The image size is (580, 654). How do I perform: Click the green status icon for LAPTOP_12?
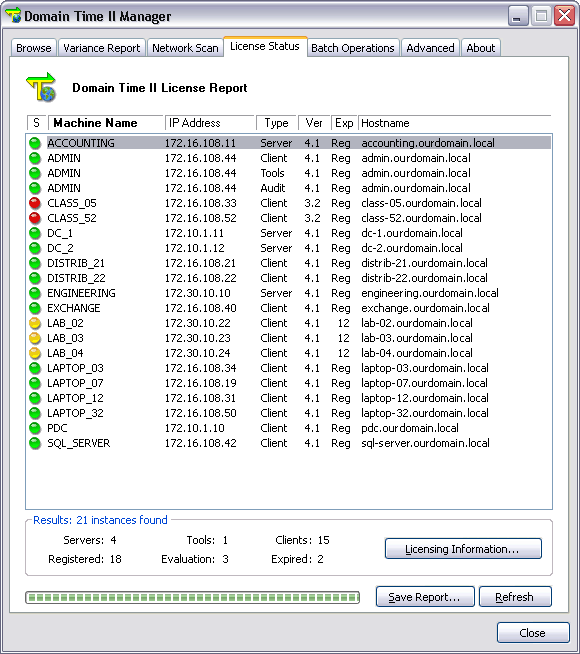[x=35, y=398]
